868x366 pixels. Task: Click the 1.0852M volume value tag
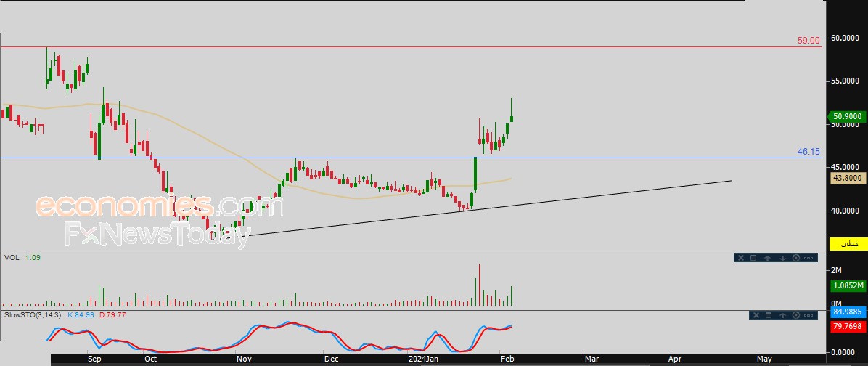click(848, 285)
